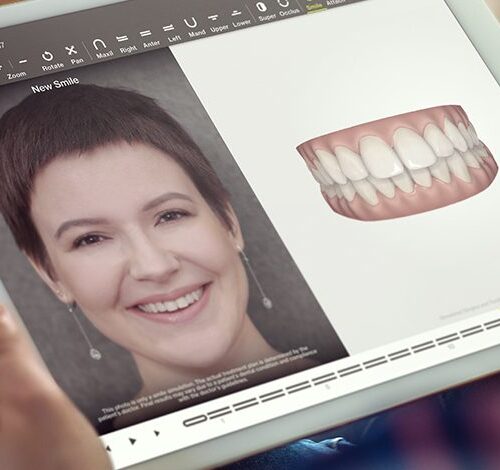The height and width of the screenshot is (470, 500).
Task: Click the "New Smile" heading text
Action: tap(55, 85)
